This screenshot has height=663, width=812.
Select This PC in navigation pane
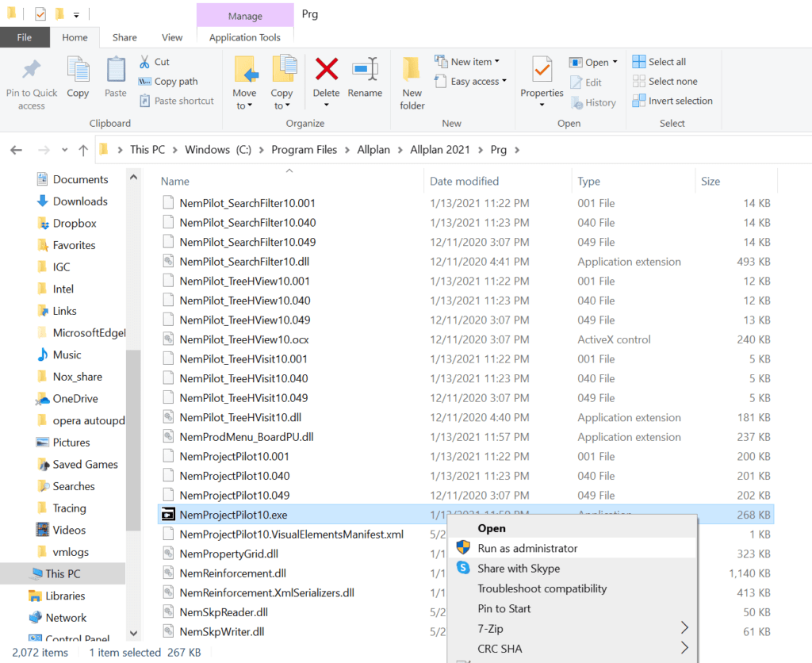tap(62, 574)
